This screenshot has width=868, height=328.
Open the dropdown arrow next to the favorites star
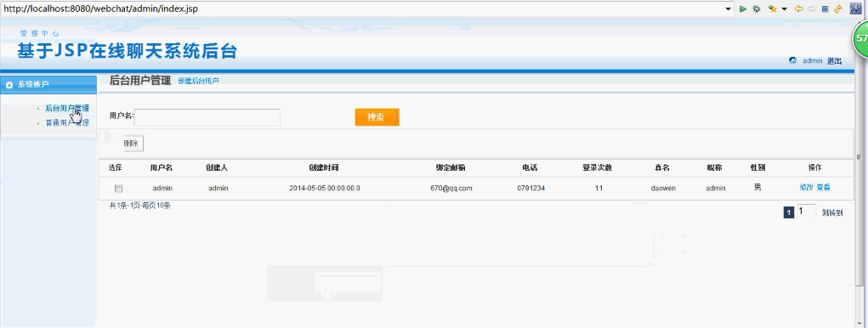coord(785,8)
